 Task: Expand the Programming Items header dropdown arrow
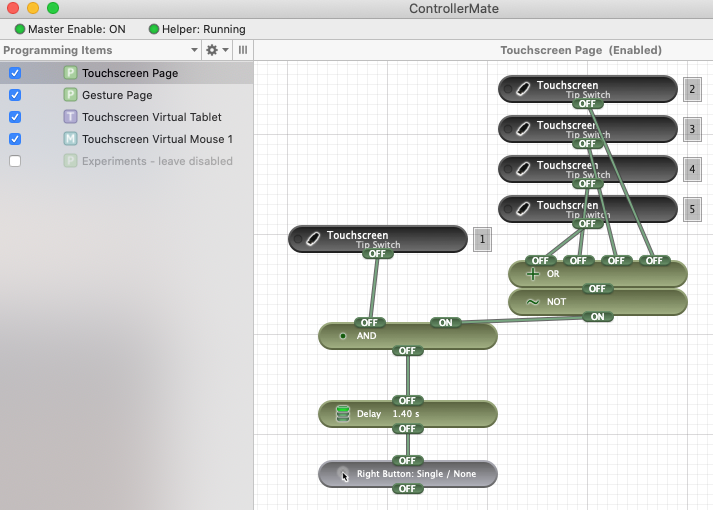(x=194, y=50)
